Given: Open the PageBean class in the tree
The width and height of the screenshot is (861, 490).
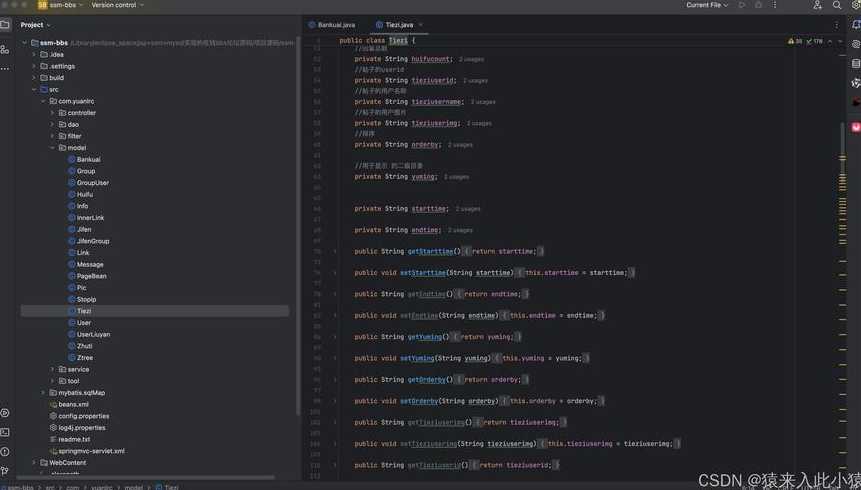Looking at the screenshot, I should (x=92, y=276).
